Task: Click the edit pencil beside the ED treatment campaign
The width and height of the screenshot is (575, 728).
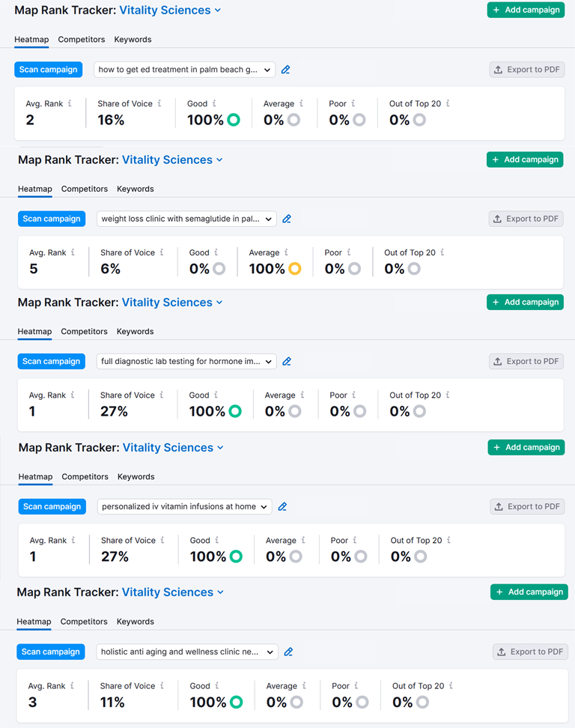Action: [x=286, y=70]
